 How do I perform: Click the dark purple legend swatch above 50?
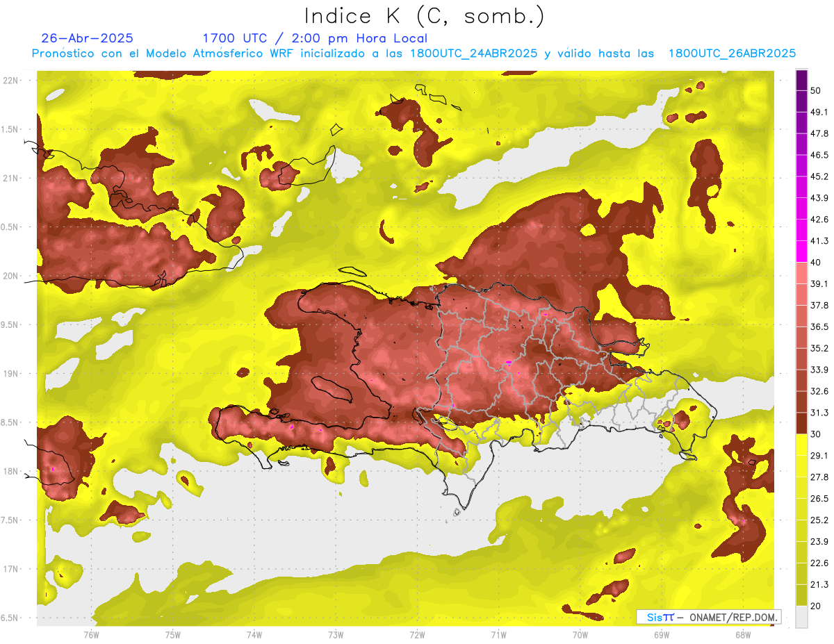pyautogui.click(x=801, y=80)
